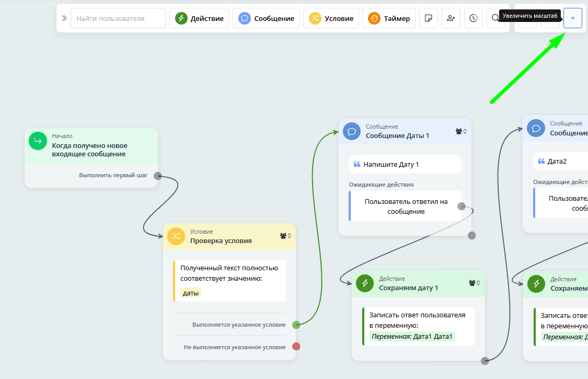Click the add user icon in toolbar

click(451, 18)
